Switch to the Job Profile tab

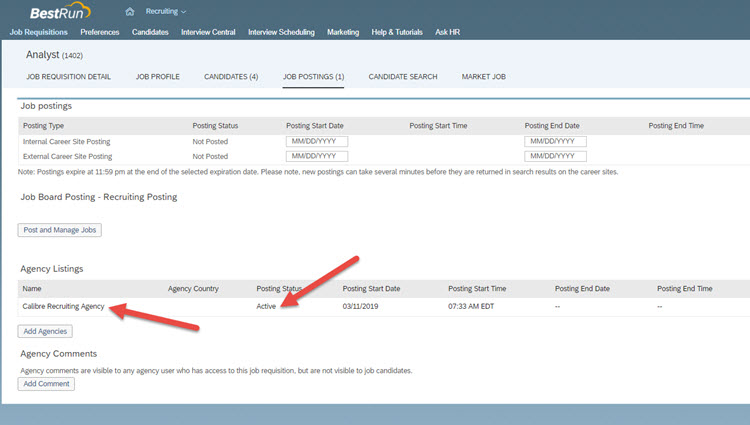[x=158, y=76]
